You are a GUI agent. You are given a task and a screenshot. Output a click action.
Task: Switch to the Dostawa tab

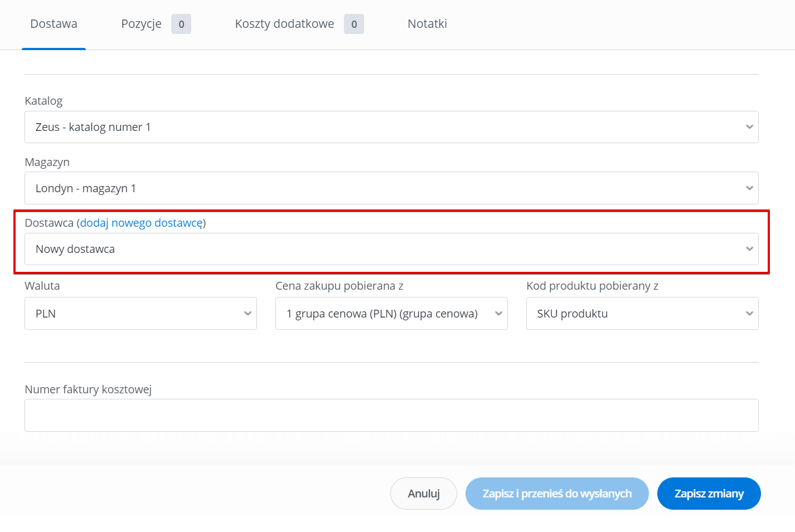pyautogui.click(x=54, y=24)
